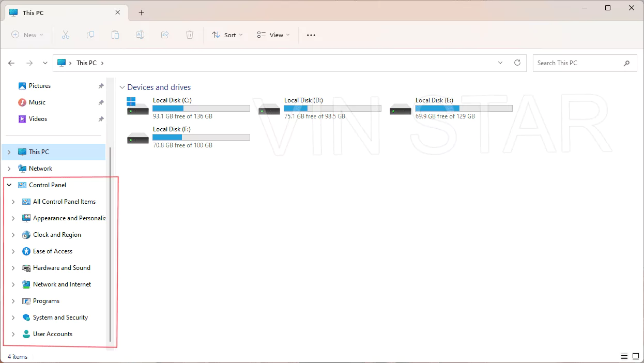Click the Devices and drives header
This screenshot has height=363, width=644.
point(159,87)
